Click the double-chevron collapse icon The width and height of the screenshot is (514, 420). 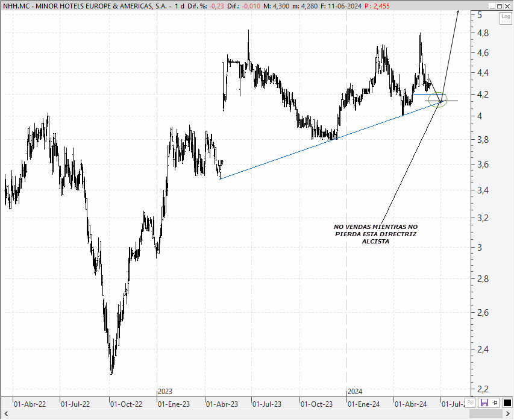pos(471,403)
